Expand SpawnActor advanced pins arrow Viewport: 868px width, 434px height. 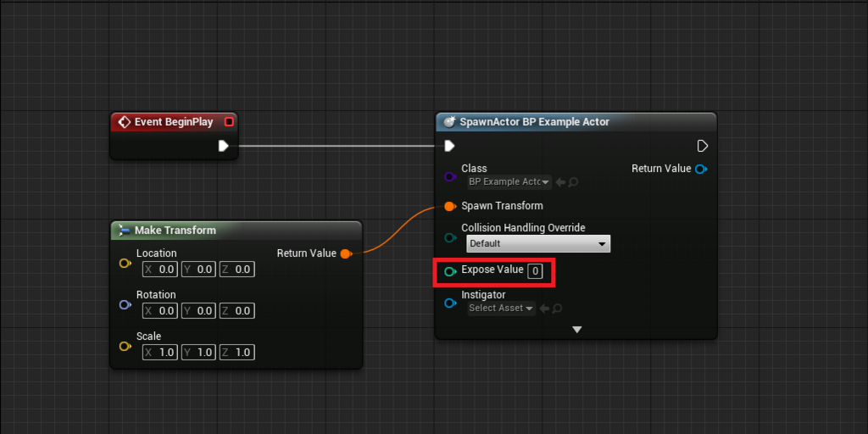[576, 330]
